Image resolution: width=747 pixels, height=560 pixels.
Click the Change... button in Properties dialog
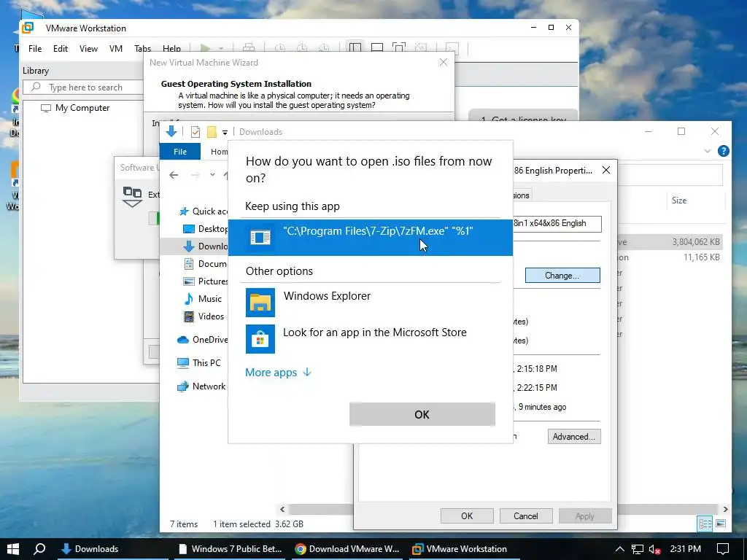[x=562, y=275]
